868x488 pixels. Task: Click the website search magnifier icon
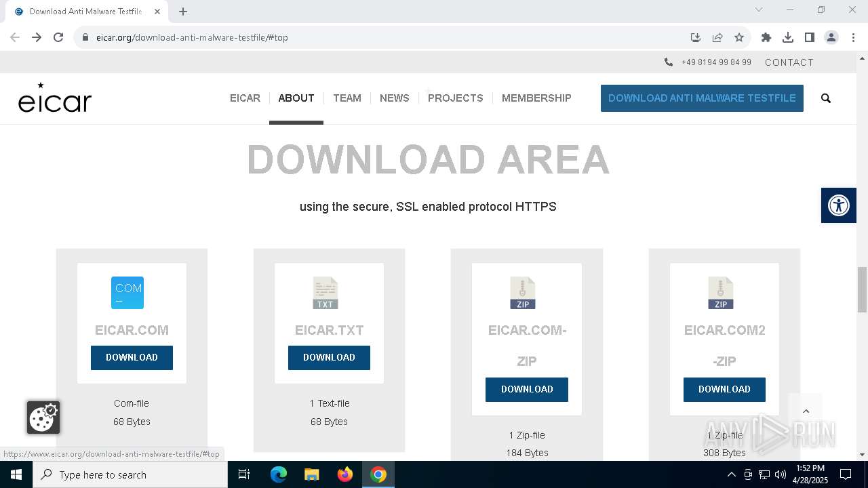(x=826, y=98)
